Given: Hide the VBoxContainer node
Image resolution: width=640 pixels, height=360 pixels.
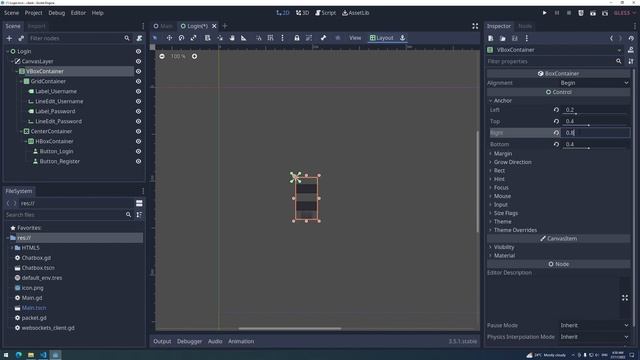Looking at the screenshot, I should coord(138,71).
